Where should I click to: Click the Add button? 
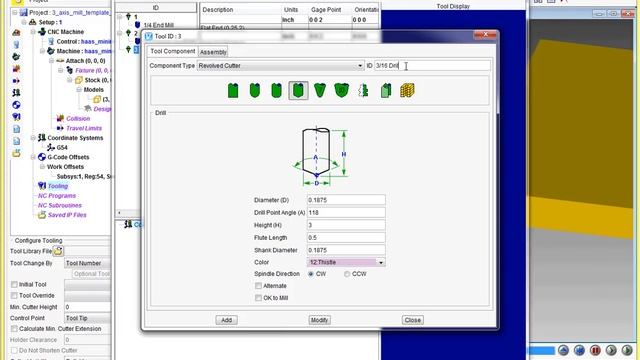tap(227, 320)
